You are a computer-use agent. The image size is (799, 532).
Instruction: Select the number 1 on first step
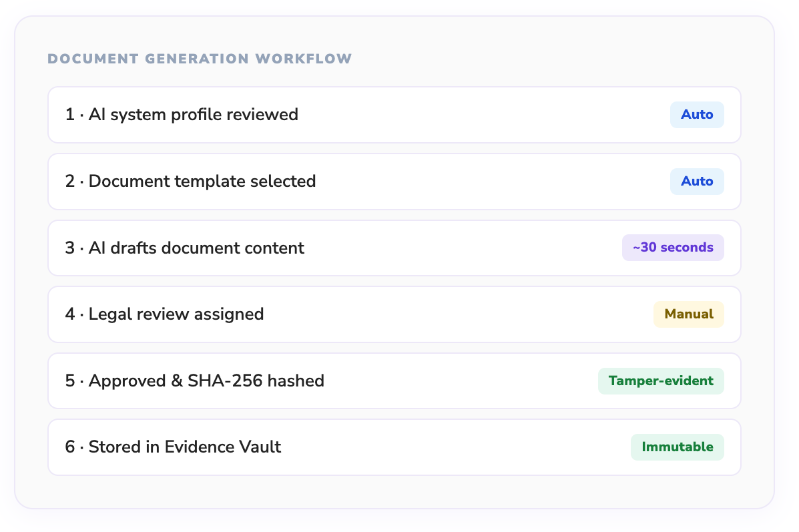pyautogui.click(x=69, y=114)
